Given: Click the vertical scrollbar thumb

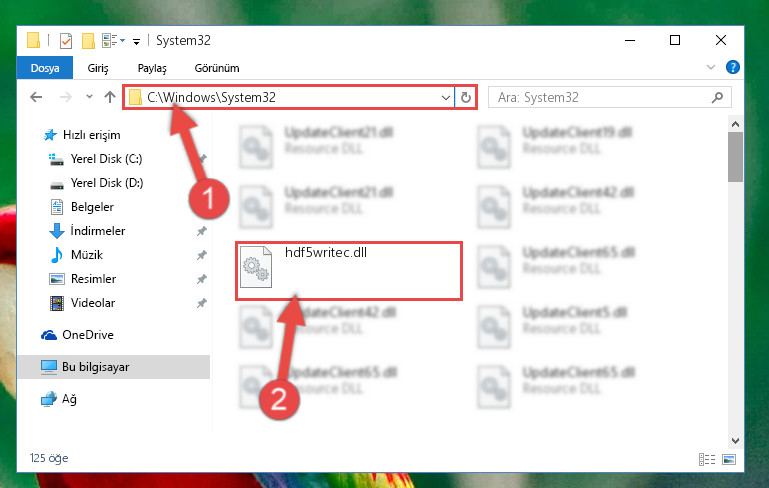Looking at the screenshot, I should click(735, 157).
